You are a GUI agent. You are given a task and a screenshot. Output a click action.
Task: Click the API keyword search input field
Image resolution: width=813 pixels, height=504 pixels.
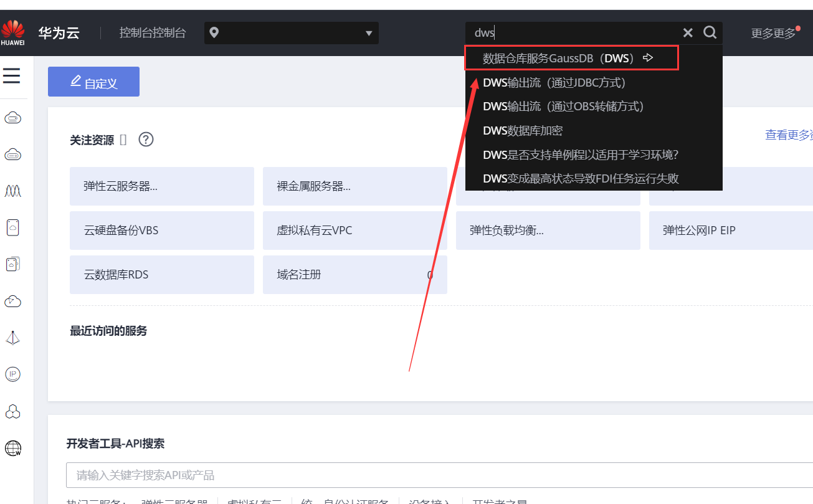(439, 475)
